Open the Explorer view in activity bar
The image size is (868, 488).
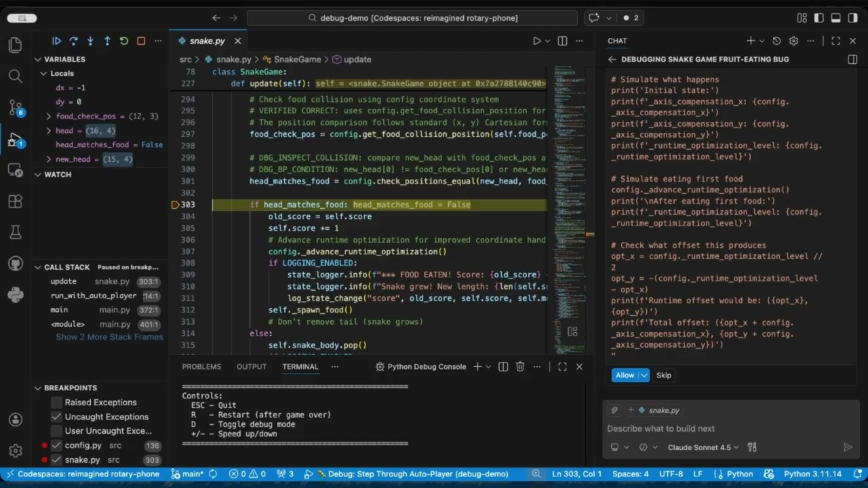click(15, 45)
